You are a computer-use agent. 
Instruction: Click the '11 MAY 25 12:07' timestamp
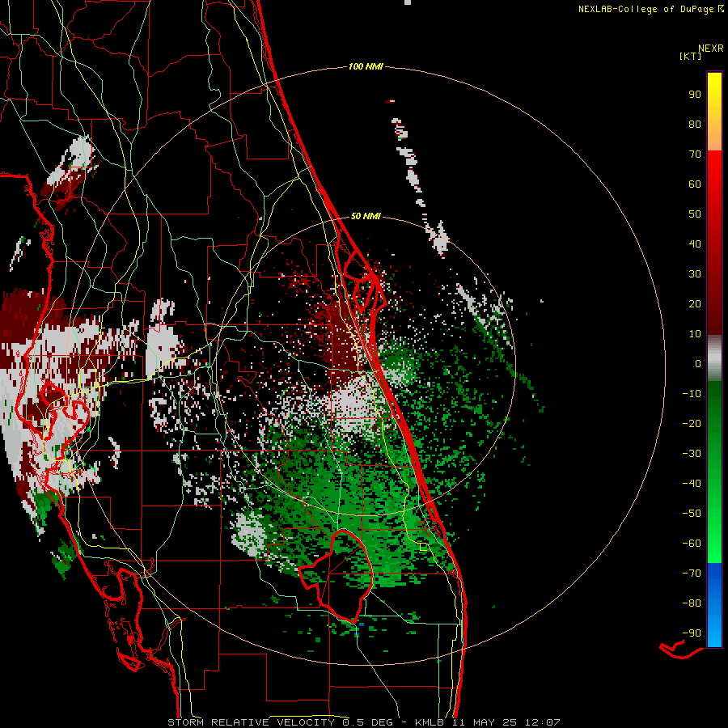(x=506, y=722)
